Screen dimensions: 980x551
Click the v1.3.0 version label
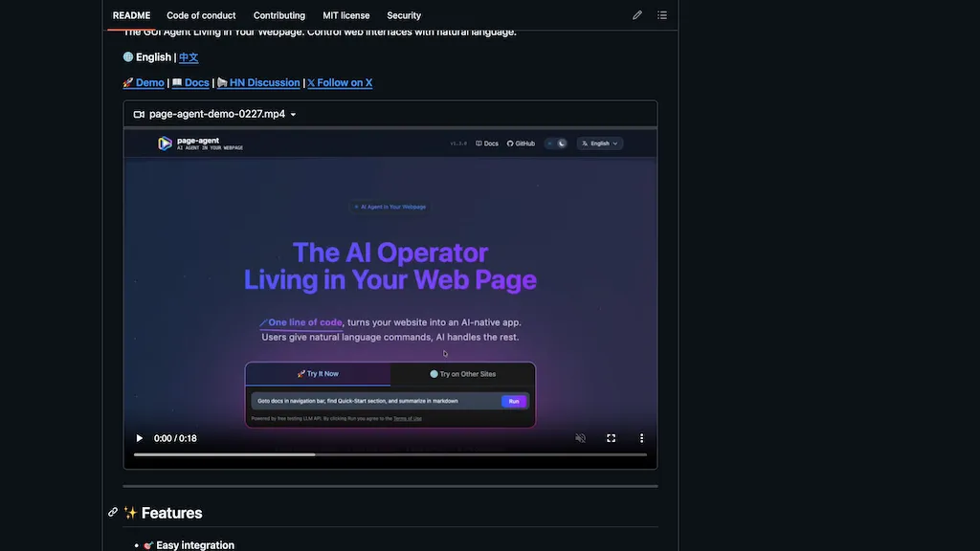458,143
